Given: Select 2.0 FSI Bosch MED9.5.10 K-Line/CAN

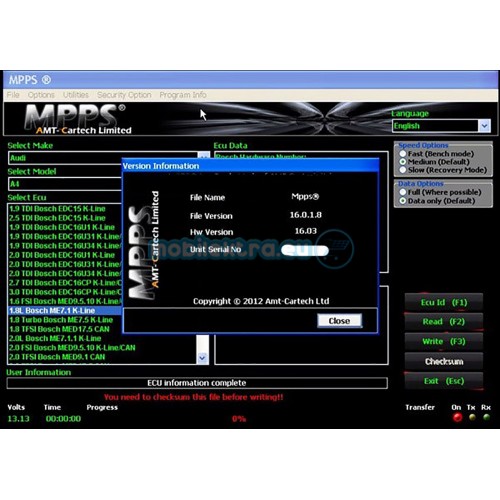Looking at the screenshot, I should click(72, 348).
